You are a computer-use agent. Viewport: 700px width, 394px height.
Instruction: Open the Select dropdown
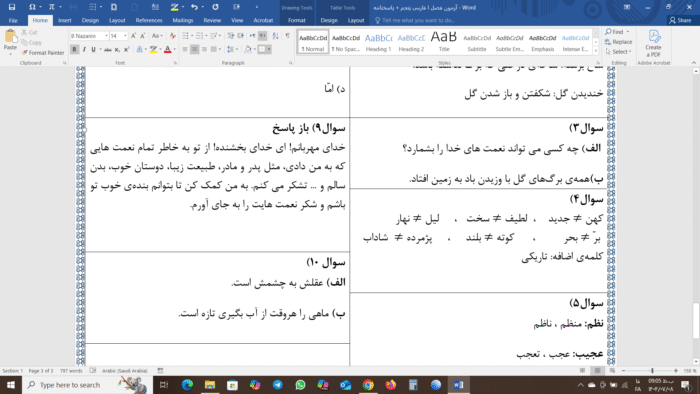click(618, 52)
